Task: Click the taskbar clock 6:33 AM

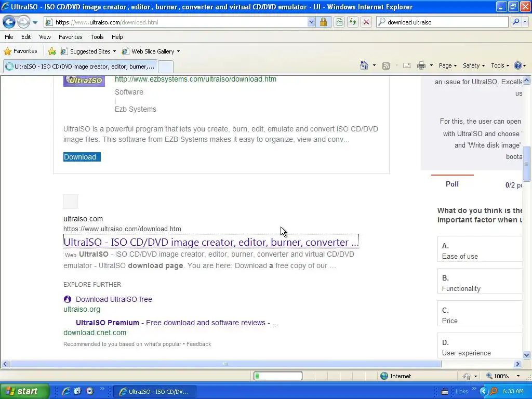Action: pyautogui.click(x=513, y=391)
